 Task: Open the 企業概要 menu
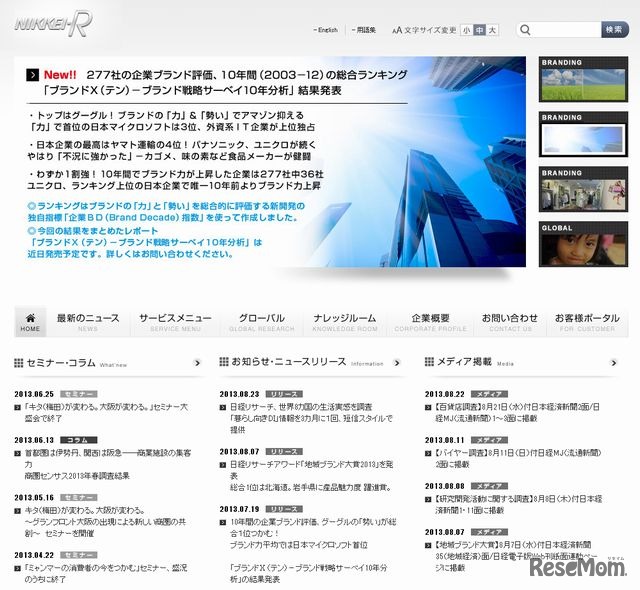tap(431, 322)
